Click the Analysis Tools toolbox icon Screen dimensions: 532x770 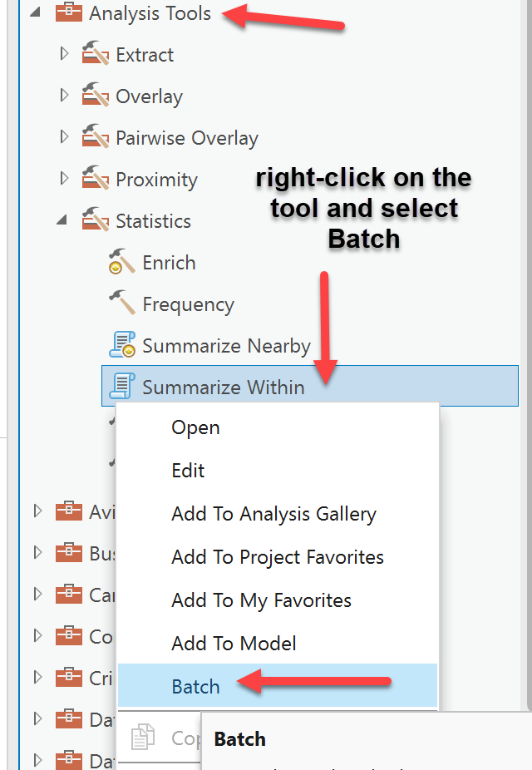[68, 13]
